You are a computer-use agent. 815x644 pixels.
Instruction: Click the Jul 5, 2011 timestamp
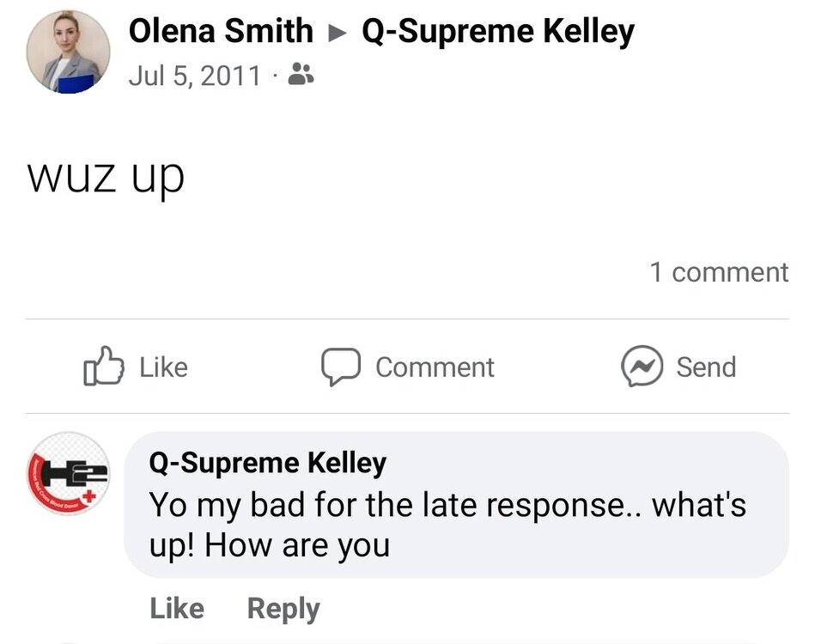(194, 75)
